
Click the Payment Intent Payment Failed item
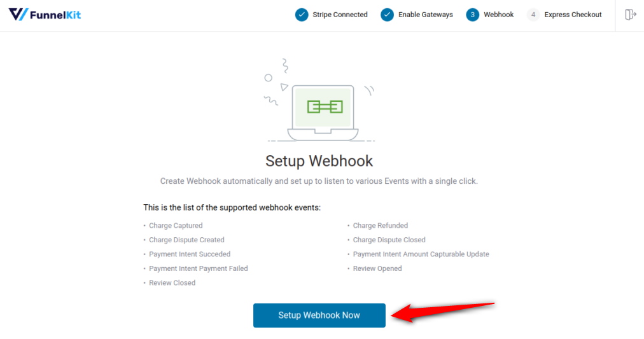[x=199, y=268]
